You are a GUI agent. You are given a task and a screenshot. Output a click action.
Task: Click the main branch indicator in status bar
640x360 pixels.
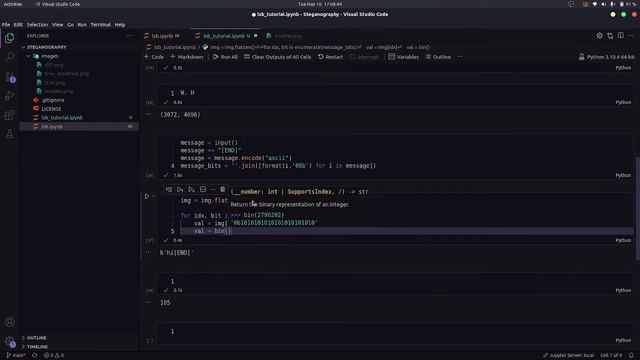[16, 355]
